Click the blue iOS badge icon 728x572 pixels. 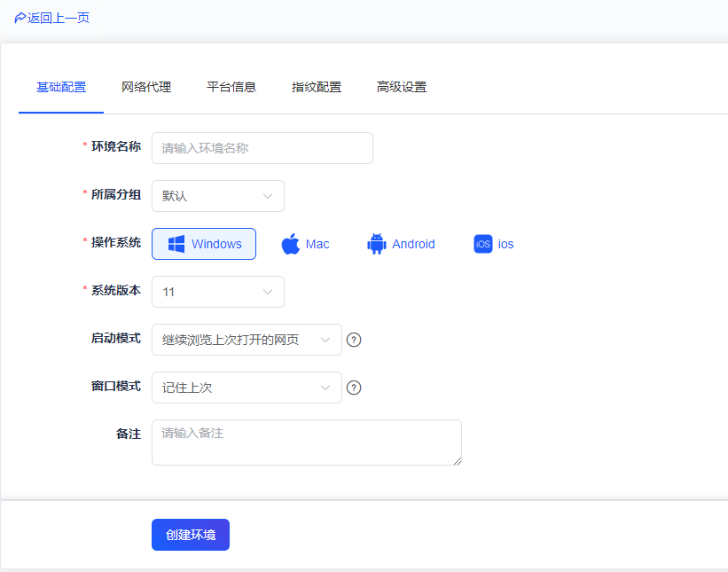pos(483,244)
